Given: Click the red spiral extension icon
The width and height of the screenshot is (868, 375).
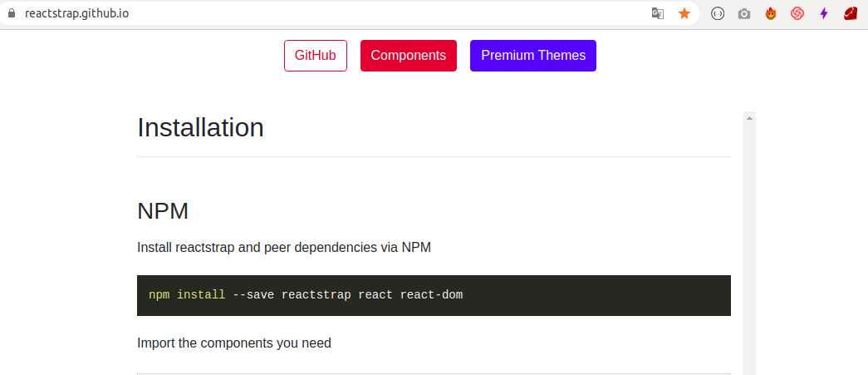Looking at the screenshot, I should [x=797, y=13].
